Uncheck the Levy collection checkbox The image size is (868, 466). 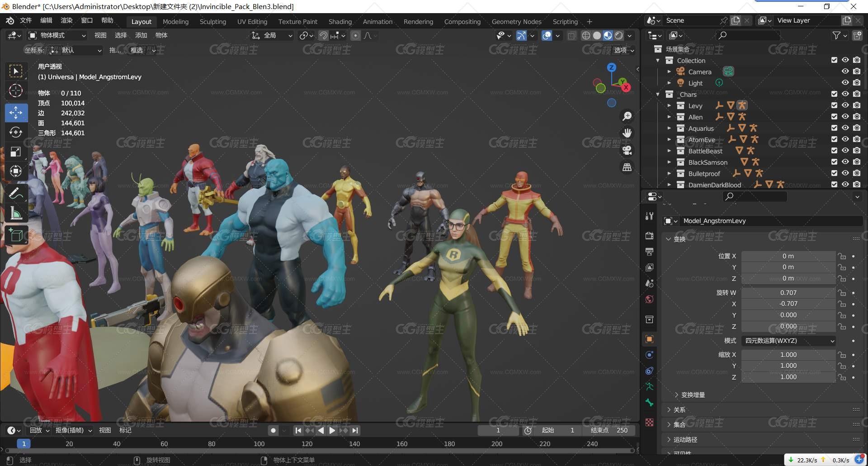pyautogui.click(x=834, y=105)
